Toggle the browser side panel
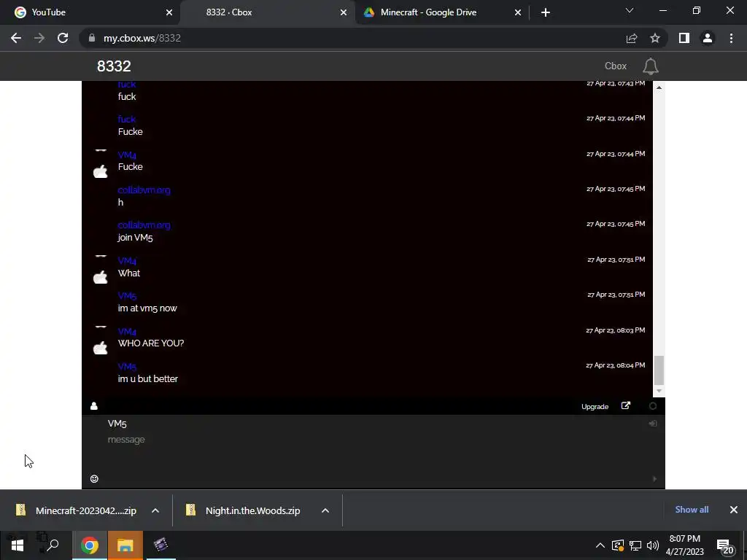Viewport: 747px width, 560px height. (x=684, y=38)
